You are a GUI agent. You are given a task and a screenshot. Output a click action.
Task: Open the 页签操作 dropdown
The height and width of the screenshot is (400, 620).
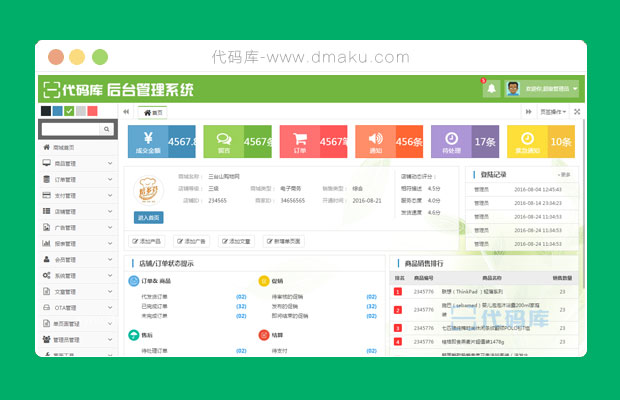[x=553, y=112]
